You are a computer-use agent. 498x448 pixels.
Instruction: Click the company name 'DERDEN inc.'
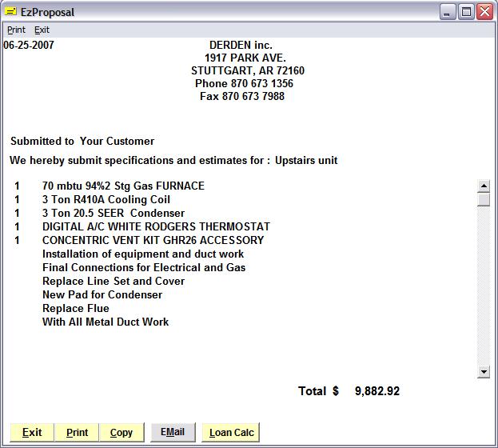click(241, 45)
